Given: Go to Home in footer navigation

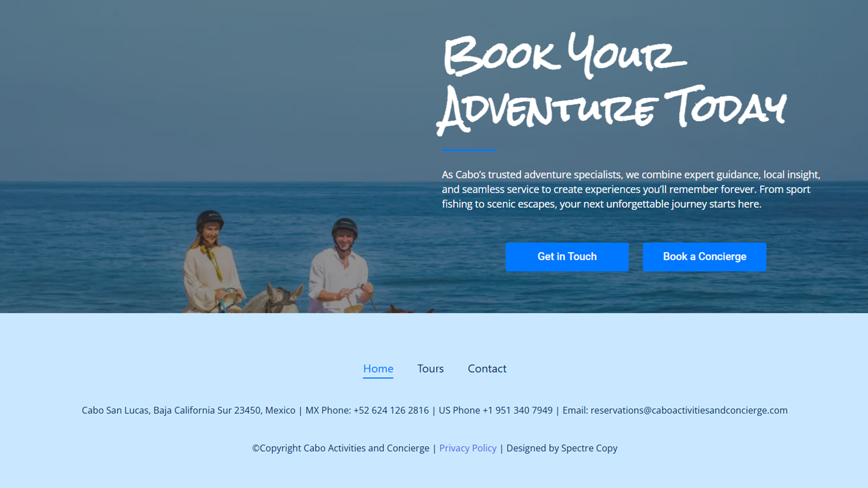Looking at the screenshot, I should point(378,369).
